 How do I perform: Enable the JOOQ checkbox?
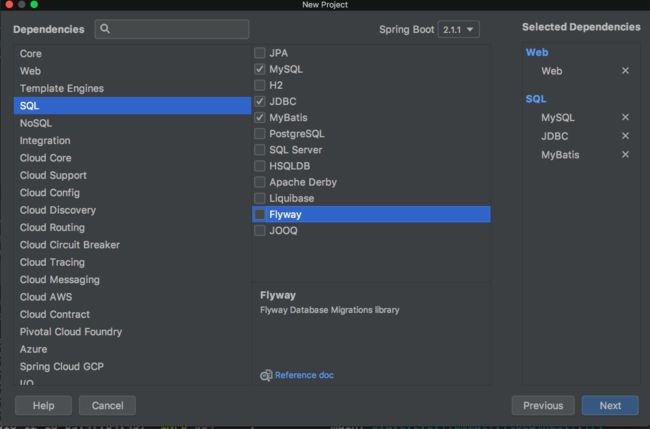[260, 230]
